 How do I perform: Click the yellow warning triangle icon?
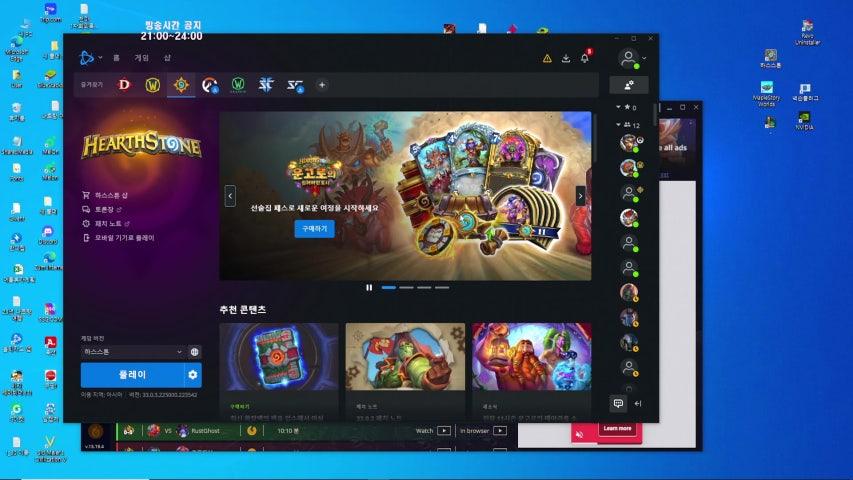tap(547, 58)
